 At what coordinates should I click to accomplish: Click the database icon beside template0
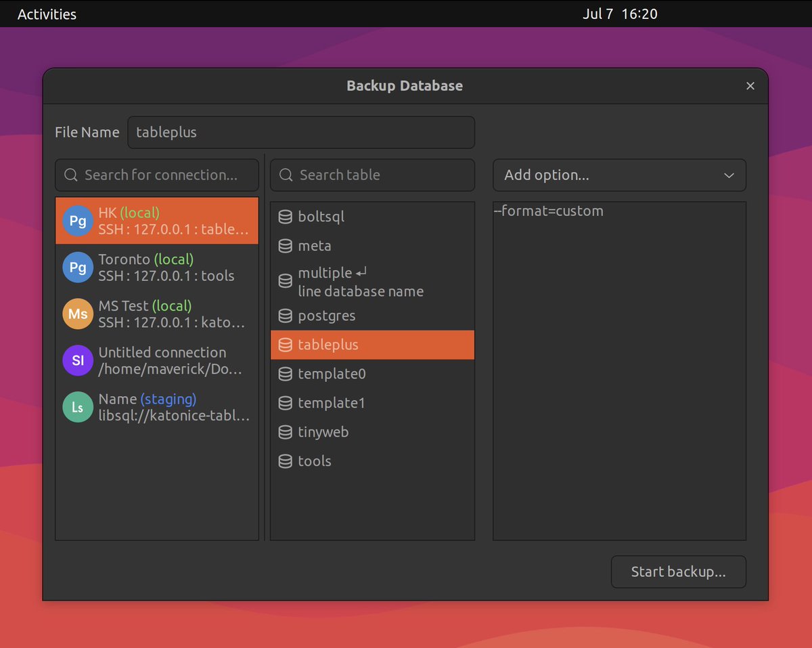coord(286,374)
